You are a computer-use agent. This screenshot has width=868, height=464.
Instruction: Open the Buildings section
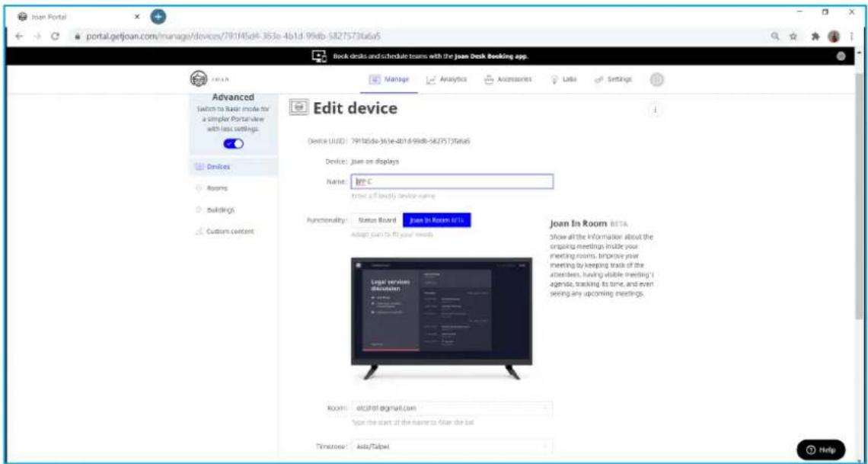(215, 210)
